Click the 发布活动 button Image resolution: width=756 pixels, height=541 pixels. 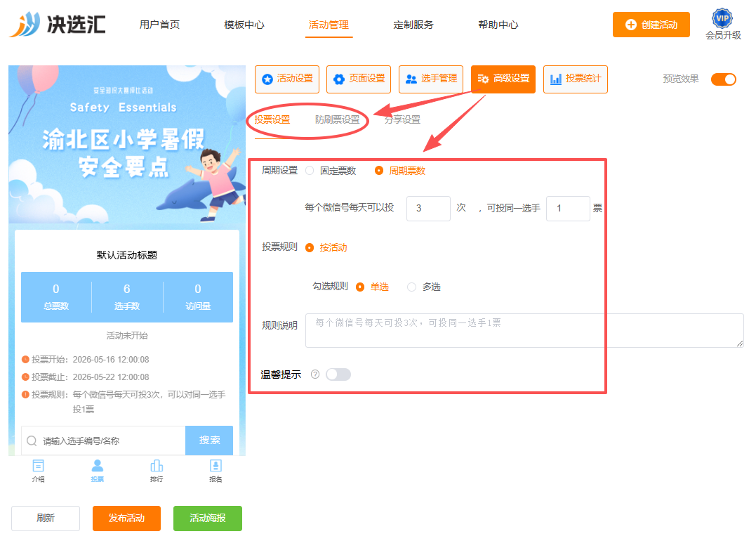[126, 519]
